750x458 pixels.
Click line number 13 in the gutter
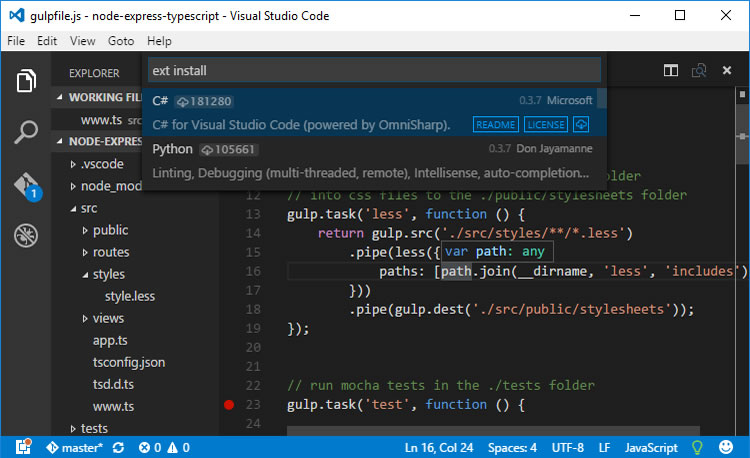(x=253, y=214)
